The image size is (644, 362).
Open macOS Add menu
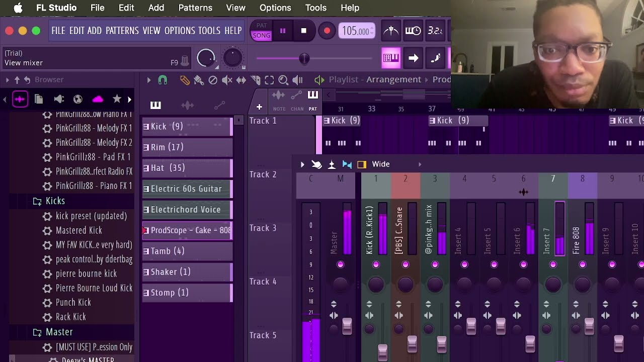click(x=156, y=8)
